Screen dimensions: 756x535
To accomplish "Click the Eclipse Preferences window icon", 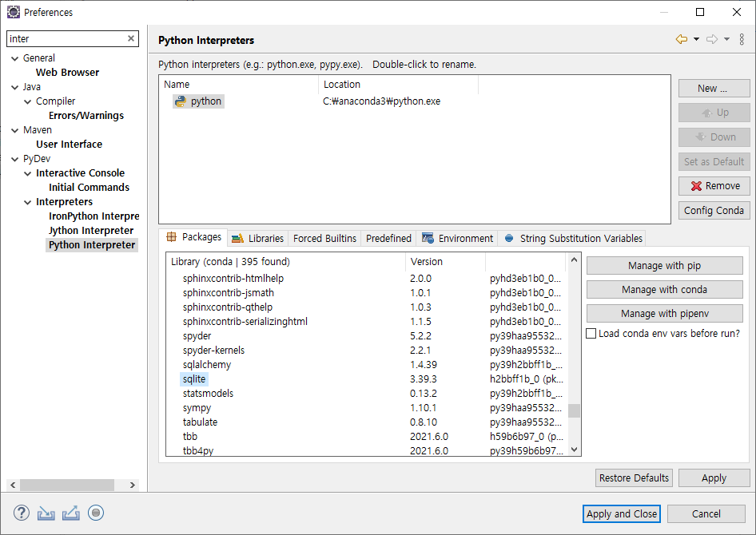I will click(14, 12).
